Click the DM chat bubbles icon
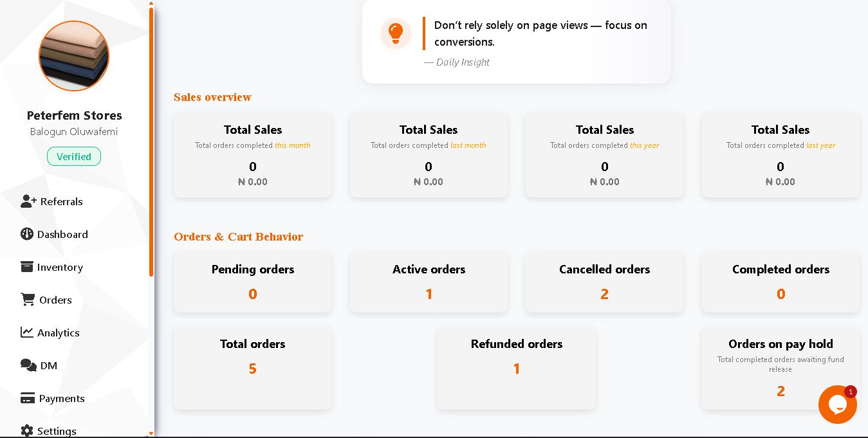The width and height of the screenshot is (868, 438). [x=28, y=365]
